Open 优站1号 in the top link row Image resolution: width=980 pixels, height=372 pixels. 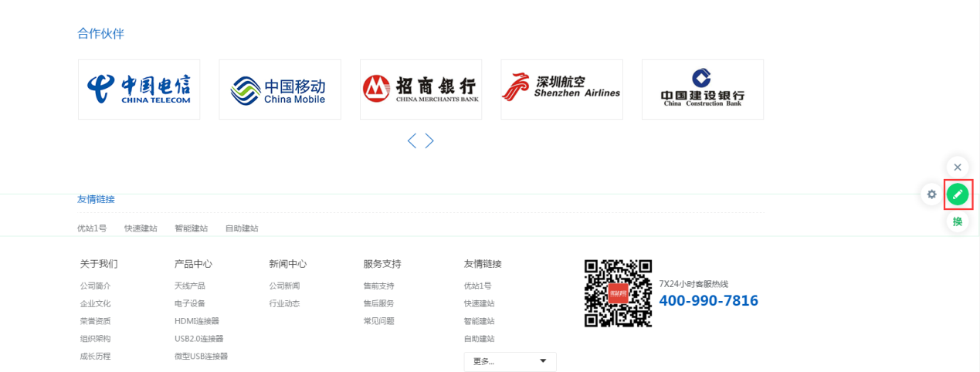tap(92, 228)
